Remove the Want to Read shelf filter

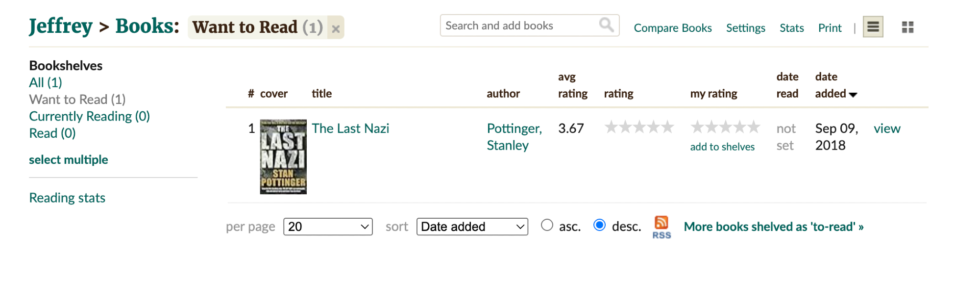(x=336, y=29)
